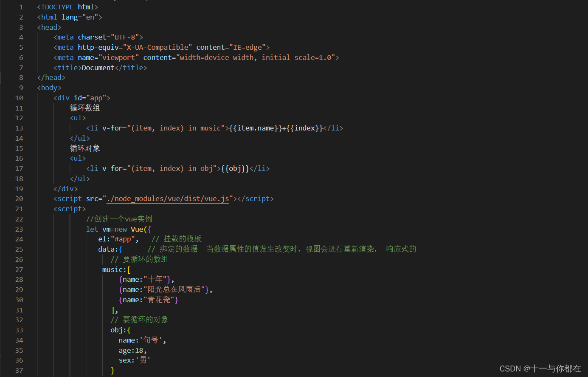Click the {{index}} interpolation
Image resolution: width=588 pixels, height=377 pixels.
coord(305,128)
